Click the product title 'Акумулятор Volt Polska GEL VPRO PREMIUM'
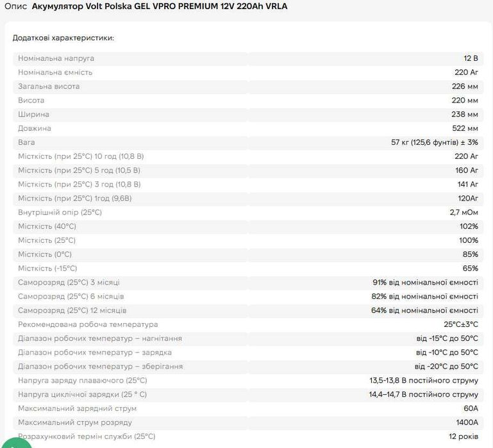493x448 pixels. tap(125, 6)
